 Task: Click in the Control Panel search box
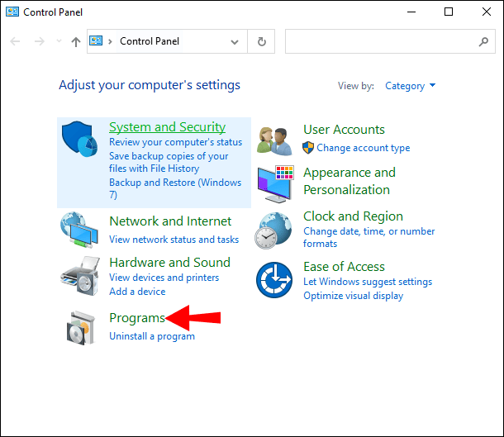pos(380,41)
